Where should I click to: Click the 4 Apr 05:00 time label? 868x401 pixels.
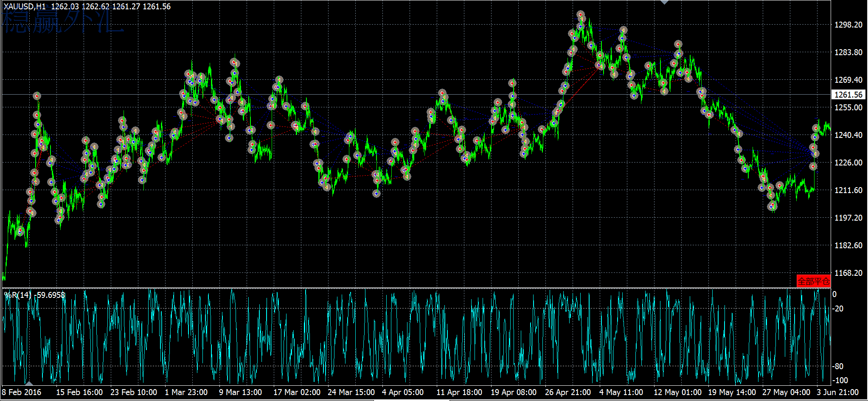[403, 392]
